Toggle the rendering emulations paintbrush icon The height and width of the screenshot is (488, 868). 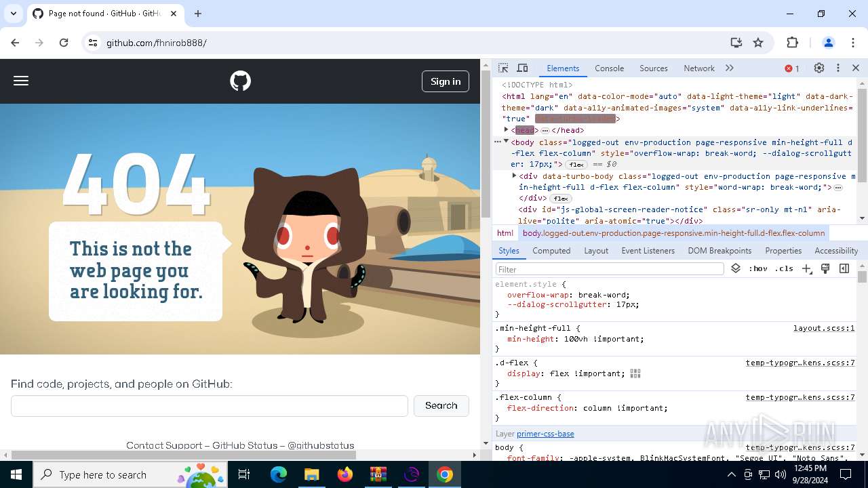pos(825,269)
